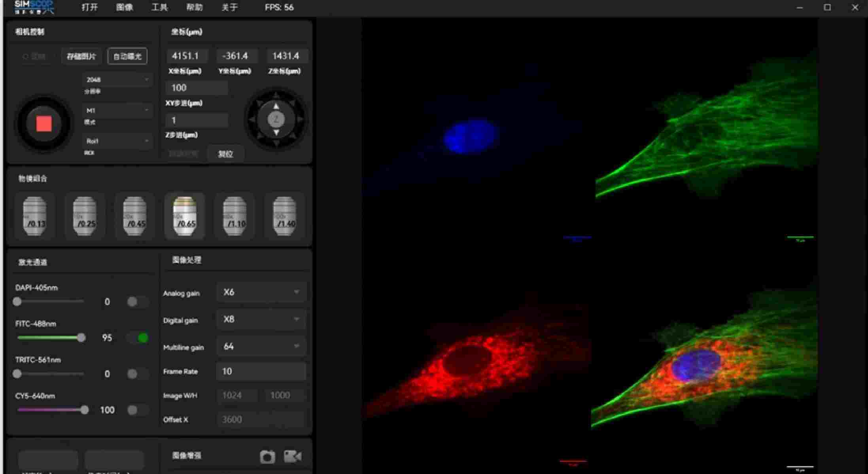Turn off the FITC-488nm laser toggle
Image resolution: width=868 pixels, height=474 pixels.
138,338
